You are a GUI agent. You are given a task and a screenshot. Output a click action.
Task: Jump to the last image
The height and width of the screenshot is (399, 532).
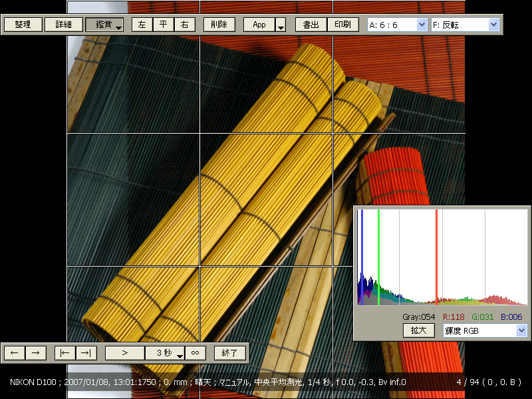coord(86,353)
